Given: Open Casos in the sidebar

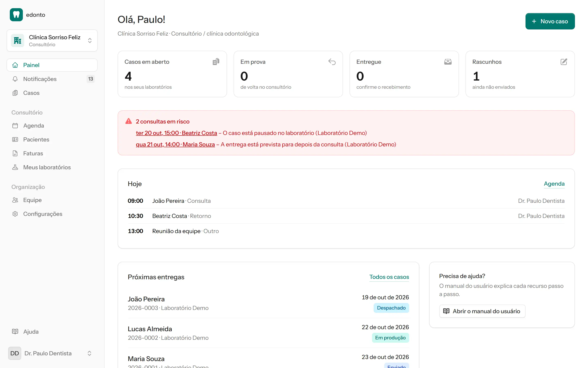Looking at the screenshot, I should point(52,93).
